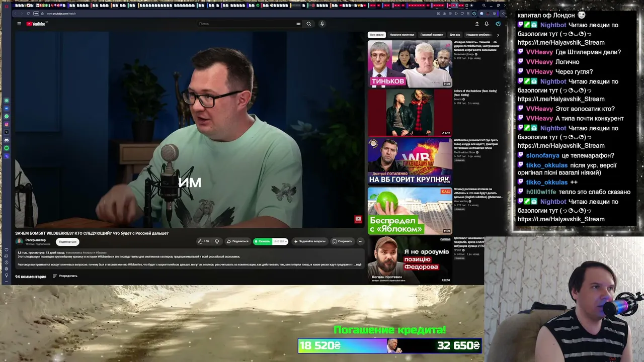The width and height of the screenshot is (644, 362).
Task: Open Spotify in the browser sidebar
Action: coord(7,148)
